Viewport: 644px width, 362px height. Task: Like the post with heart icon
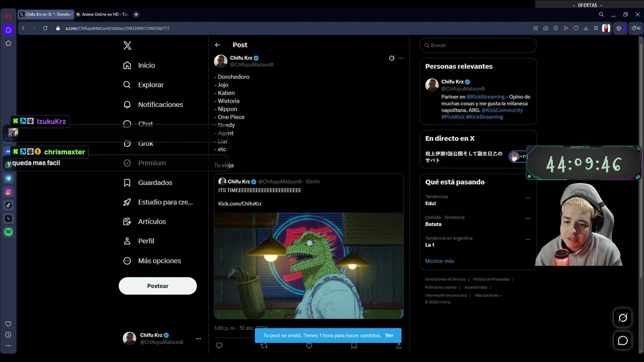pyautogui.click(x=309, y=345)
